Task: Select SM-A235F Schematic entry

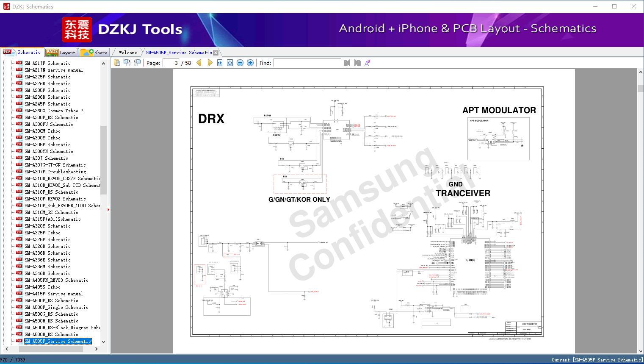Action: pos(47,90)
